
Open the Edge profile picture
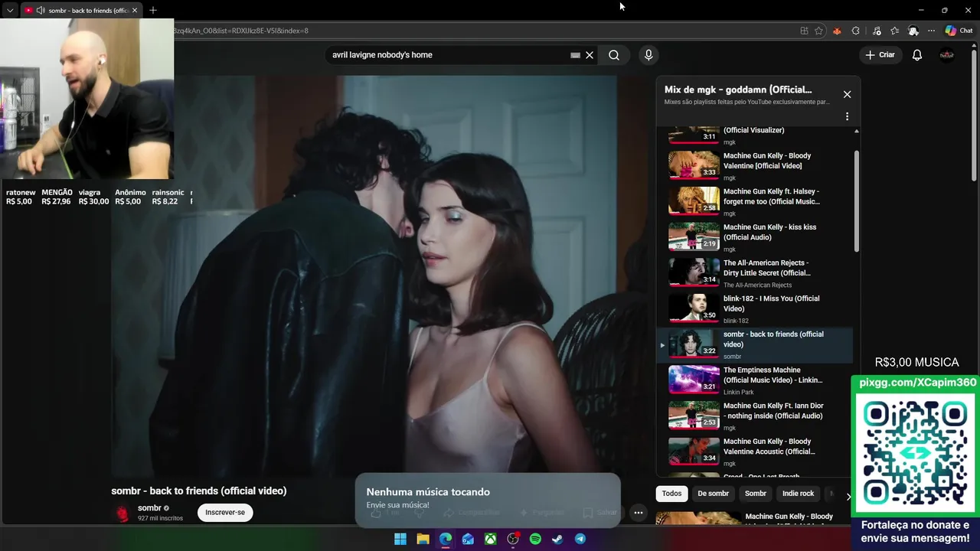tap(913, 31)
